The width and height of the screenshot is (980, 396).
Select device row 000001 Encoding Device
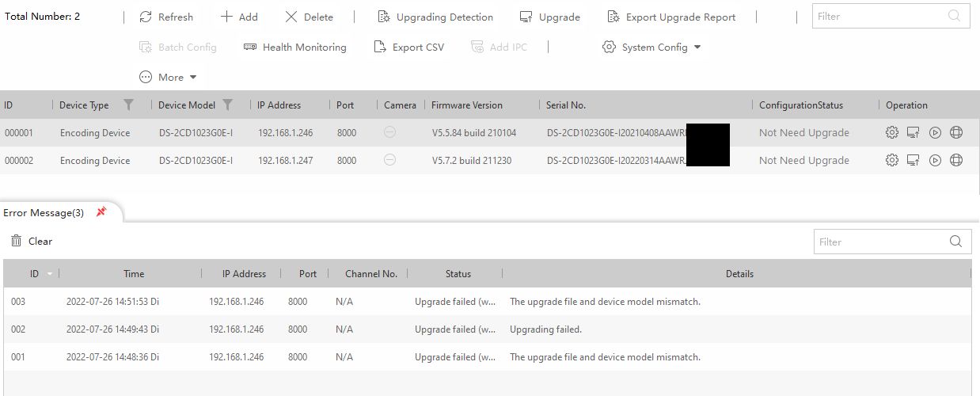click(x=94, y=133)
